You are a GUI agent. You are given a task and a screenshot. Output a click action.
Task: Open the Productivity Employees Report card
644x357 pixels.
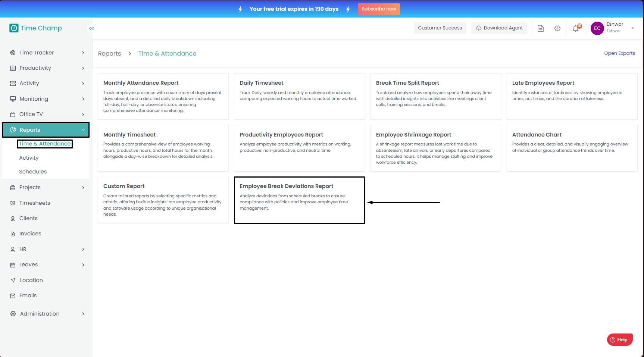point(299,148)
